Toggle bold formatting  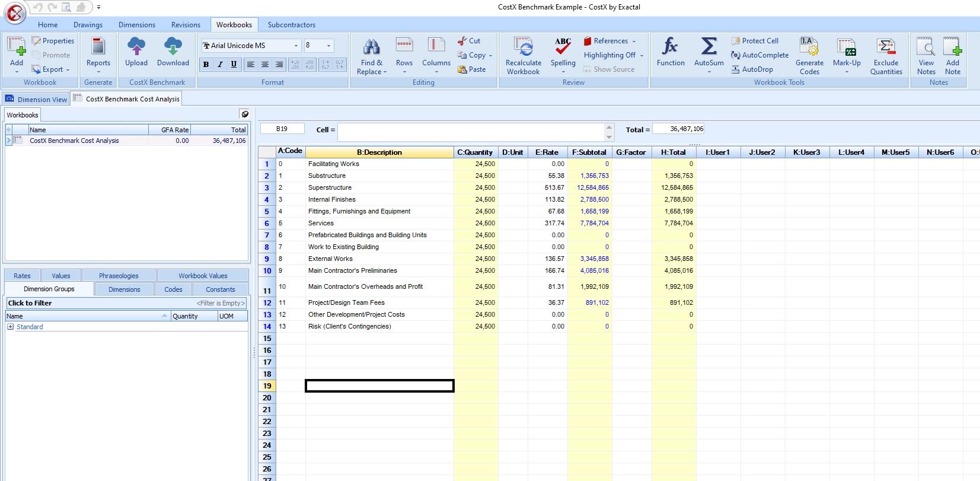206,64
